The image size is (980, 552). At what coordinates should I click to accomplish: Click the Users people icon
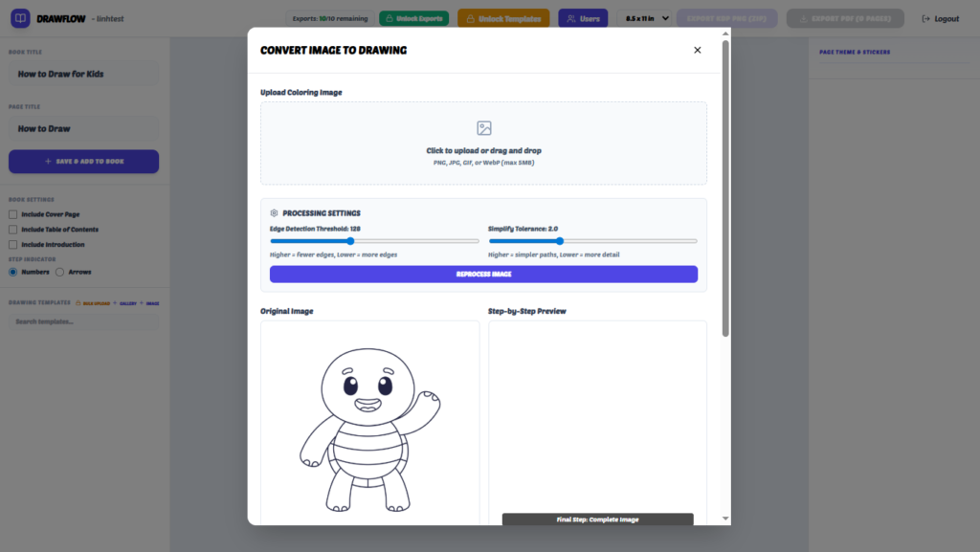[570, 18]
